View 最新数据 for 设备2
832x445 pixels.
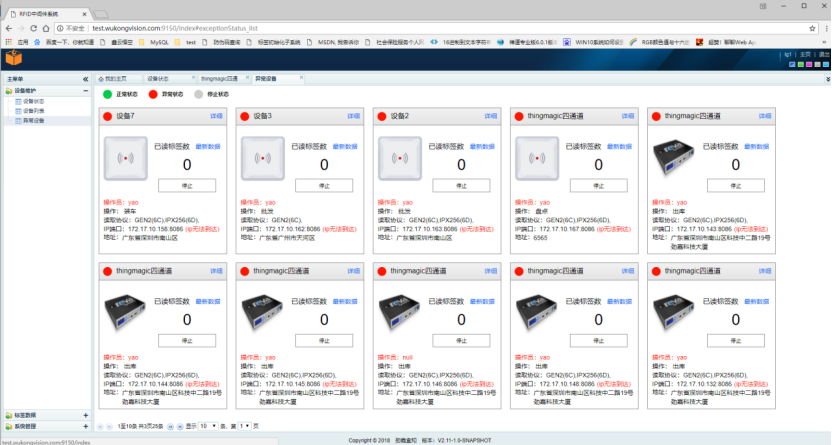click(x=482, y=146)
